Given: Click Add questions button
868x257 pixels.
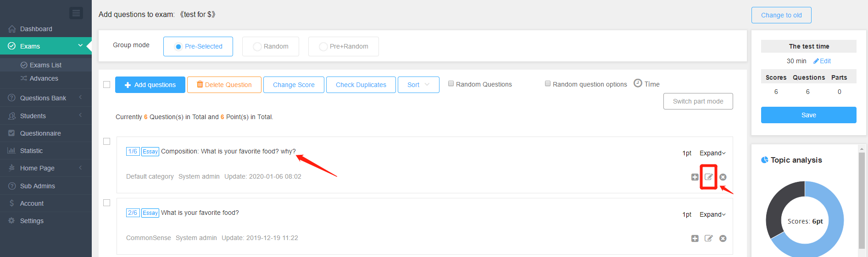Looking at the screenshot, I should (150, 85).
